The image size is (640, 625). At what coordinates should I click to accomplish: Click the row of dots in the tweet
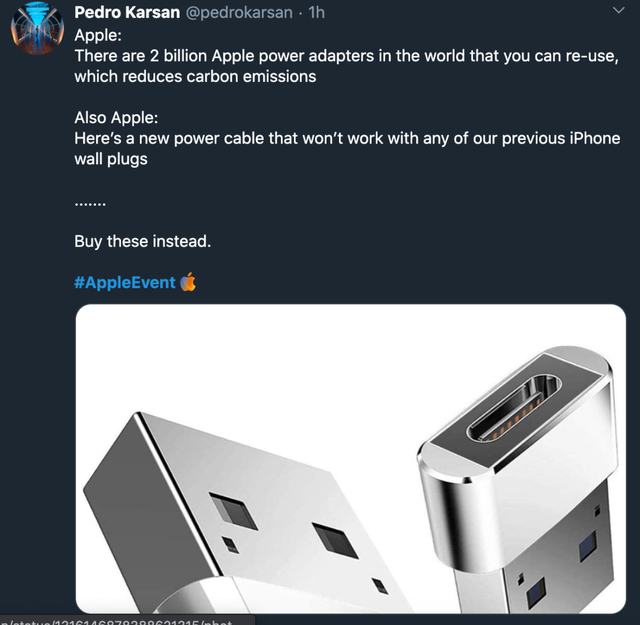pyautogui.click(x=90, y=201)
